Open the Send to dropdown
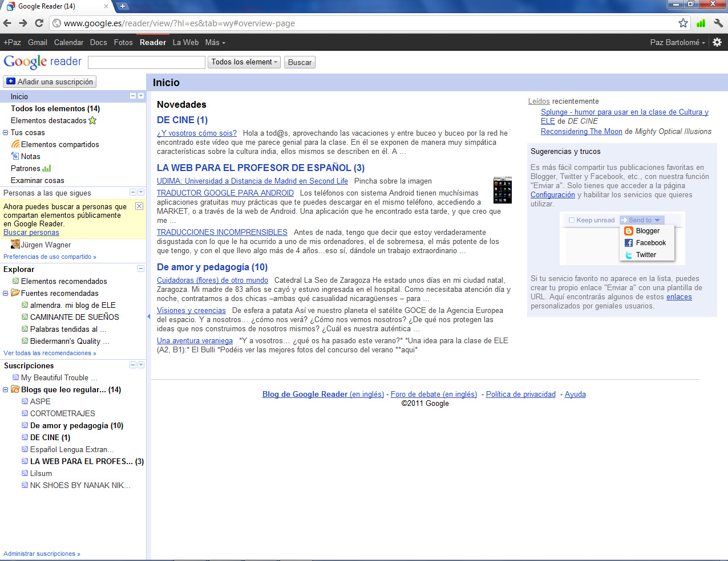Viewport: 728px width, 561px height. [x=642, y=220]
